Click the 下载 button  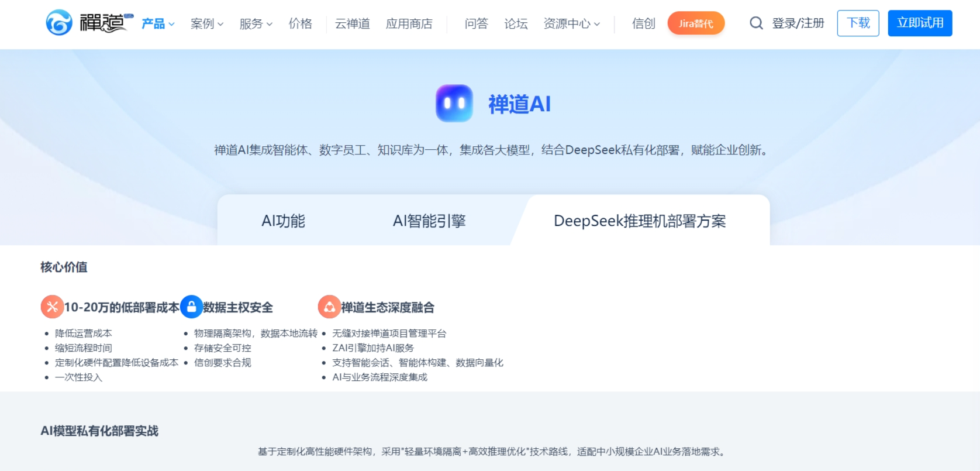858,23
